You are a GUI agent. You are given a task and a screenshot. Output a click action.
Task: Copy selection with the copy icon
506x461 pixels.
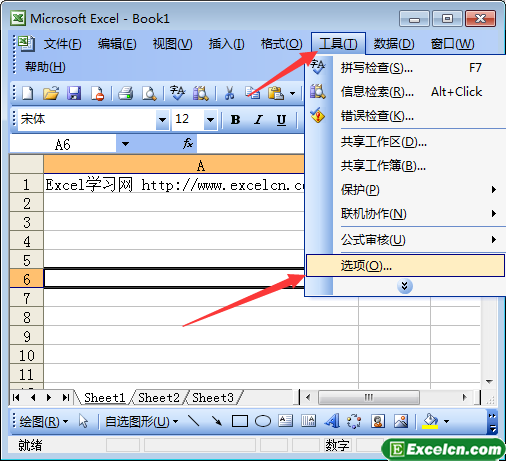(x=252, y=93)
